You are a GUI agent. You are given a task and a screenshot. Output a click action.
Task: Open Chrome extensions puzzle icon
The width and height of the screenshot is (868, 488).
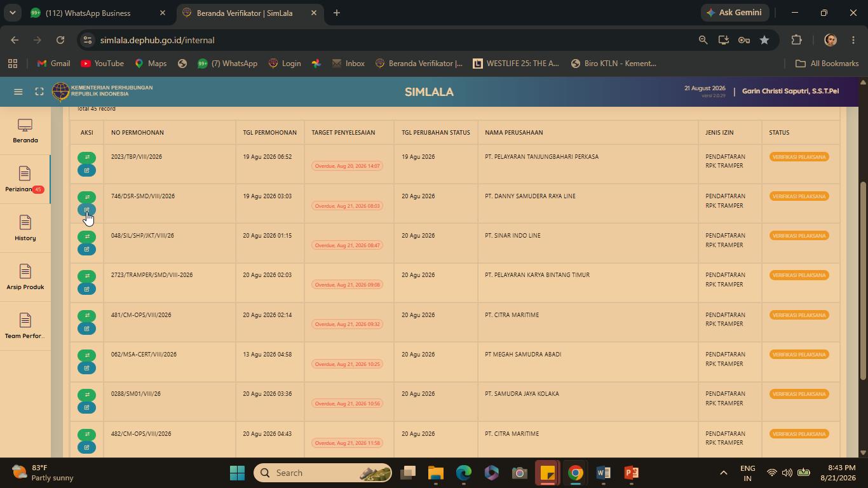coord(796,40)
